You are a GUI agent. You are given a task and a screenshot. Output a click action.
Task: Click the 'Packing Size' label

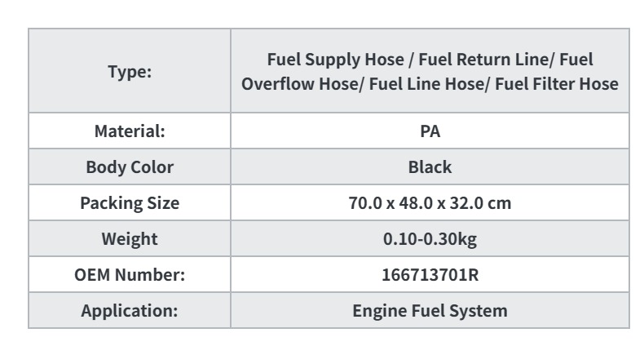click(x=130, y=202)
